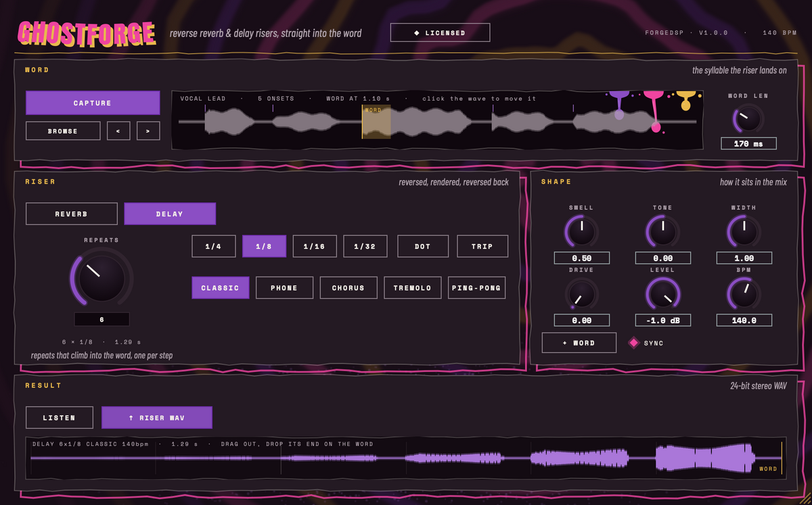Click the '5 ONSETS' info text

(276, 99)
